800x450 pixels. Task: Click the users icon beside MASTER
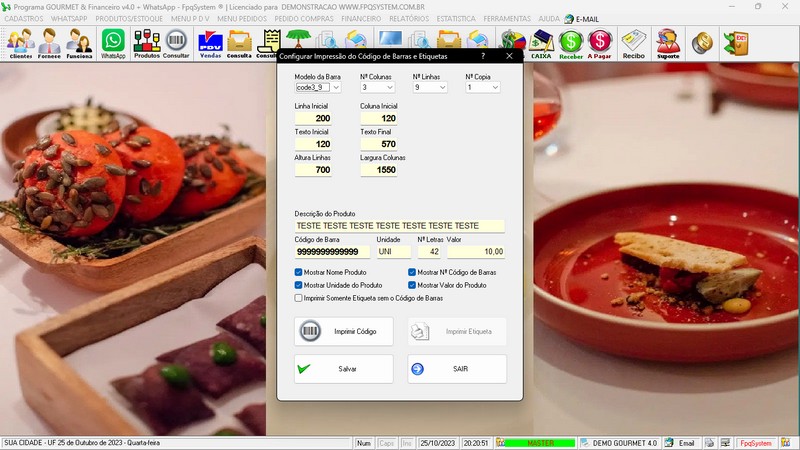pos(501,443)
